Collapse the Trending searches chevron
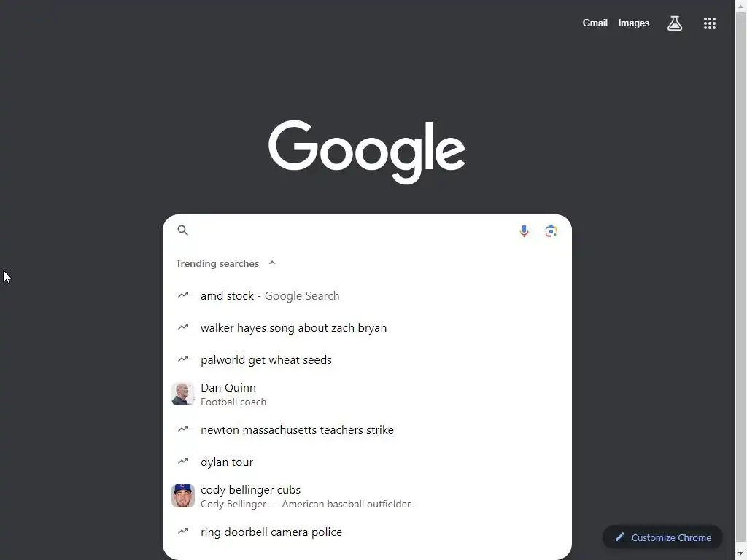Viewport: 747px width, 560px height. point(272,262)
